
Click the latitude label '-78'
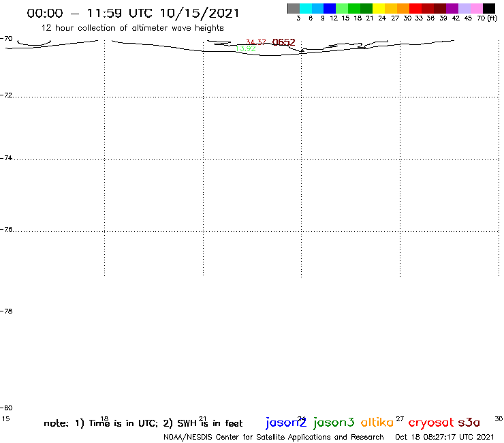pyautogui.click(x=6, y=311)
